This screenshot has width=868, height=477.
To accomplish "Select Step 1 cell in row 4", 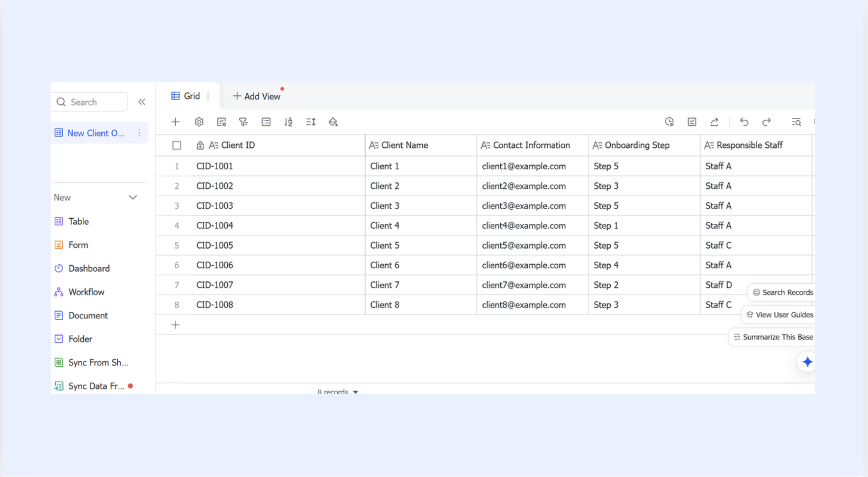I will coord(644,226).
